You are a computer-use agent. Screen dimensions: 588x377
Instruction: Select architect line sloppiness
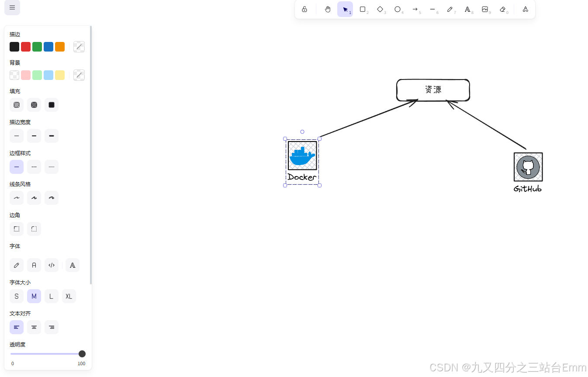tap(17, 198)
